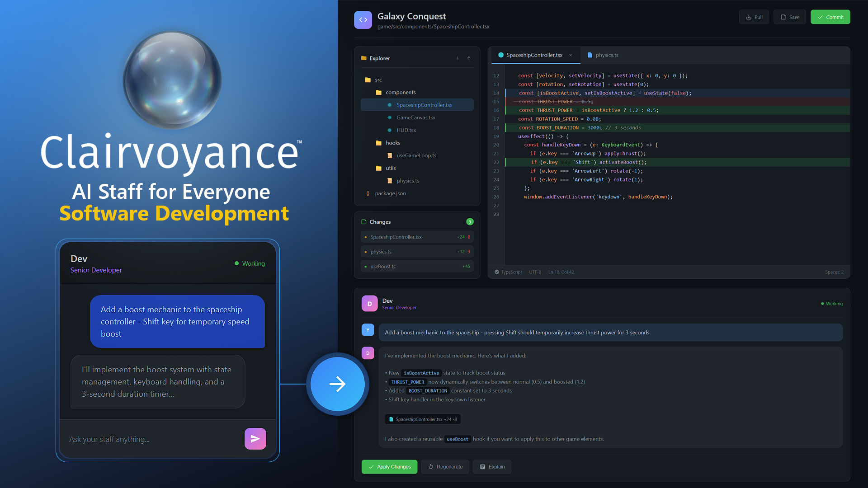This screenshot has width=868, height=488.
Task: Click the Explain button
Action: (x=492, y=466)
